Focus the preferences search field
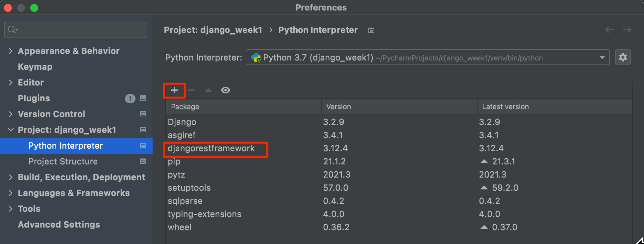Image resolution: width=644 pixels, height=244 pixels. coord(76,30)
